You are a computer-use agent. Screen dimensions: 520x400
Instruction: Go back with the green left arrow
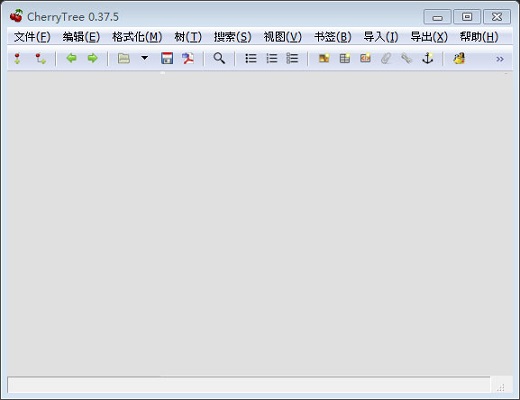coord(71,58)
